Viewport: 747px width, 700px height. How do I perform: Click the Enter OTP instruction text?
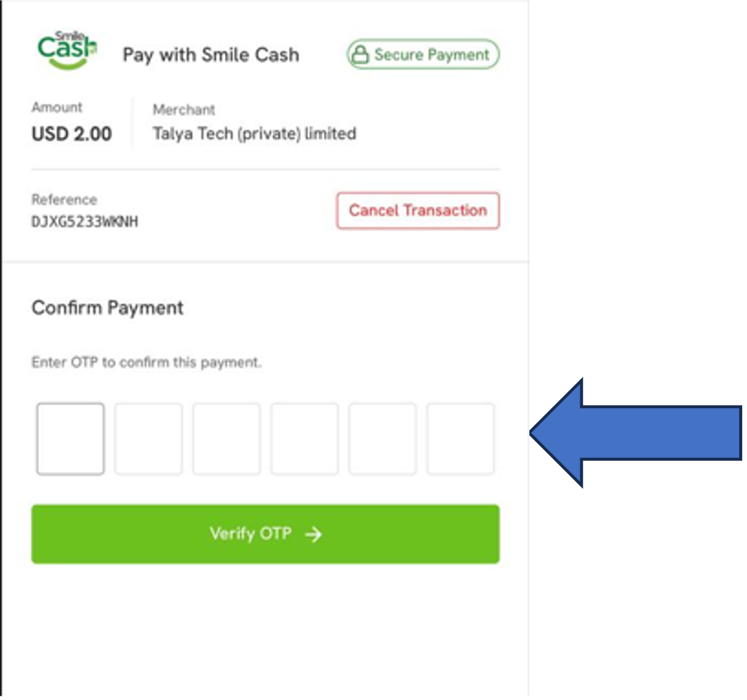(x=146, y=363)
